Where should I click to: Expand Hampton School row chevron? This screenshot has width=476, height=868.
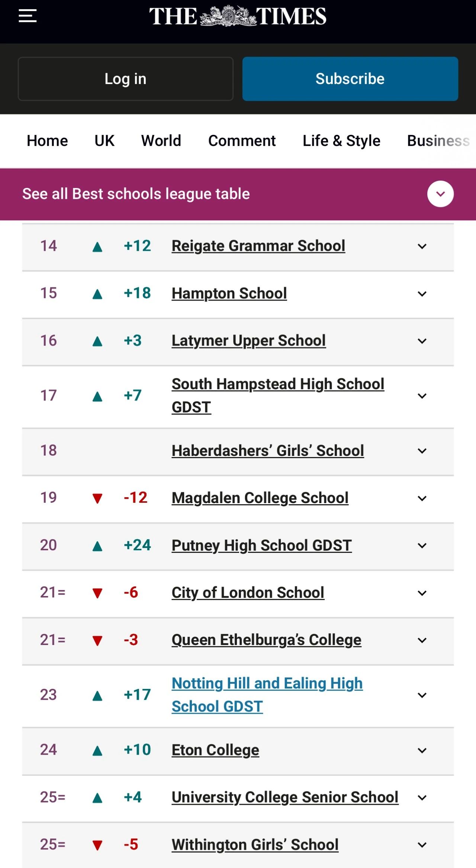pos(422,294)
